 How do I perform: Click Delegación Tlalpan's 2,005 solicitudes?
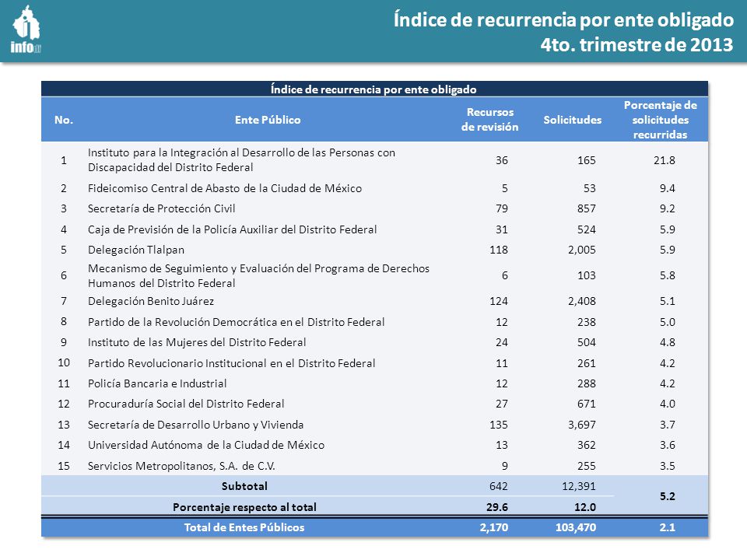coord(582,250)
